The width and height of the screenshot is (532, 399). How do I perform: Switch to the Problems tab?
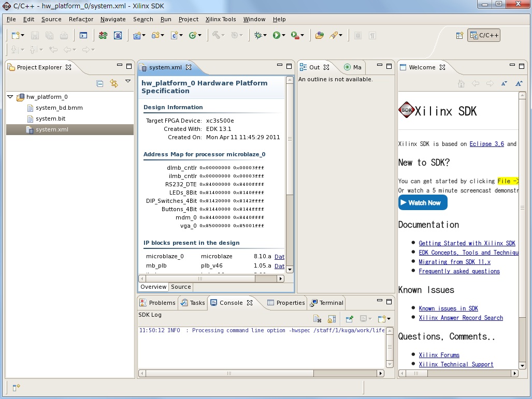[158, 303]
